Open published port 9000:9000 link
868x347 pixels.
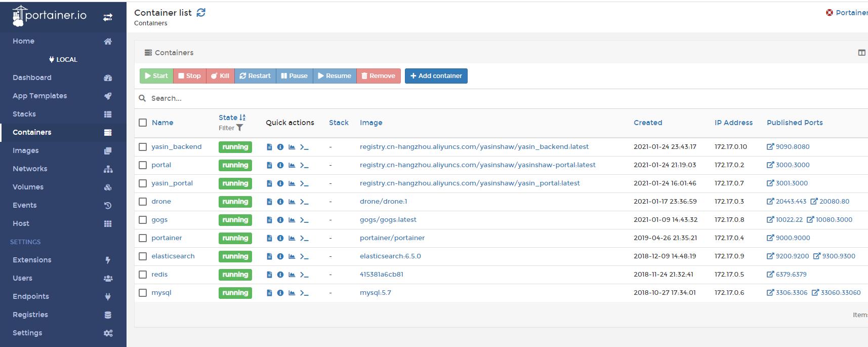click(792, 238)
